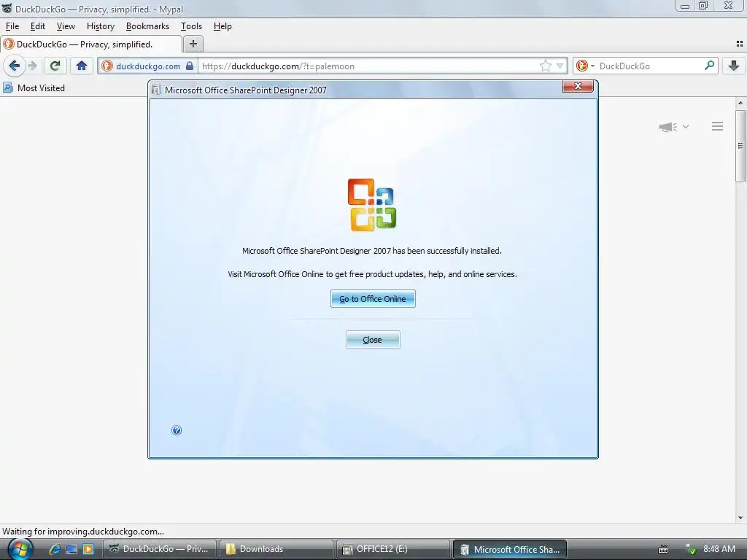Click the padlock security icon in the address bar
The image size is (747, 560).
coord(190,66)
